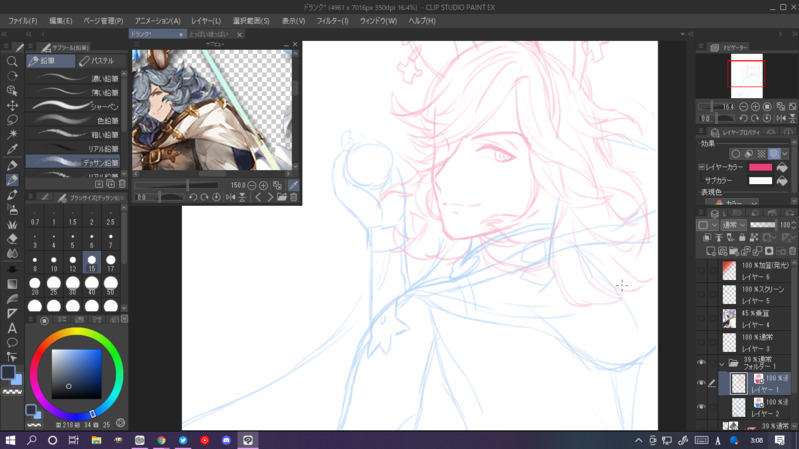799x449 pixels.
Task: Select the Balloon tool
Action: coord(12,342)
